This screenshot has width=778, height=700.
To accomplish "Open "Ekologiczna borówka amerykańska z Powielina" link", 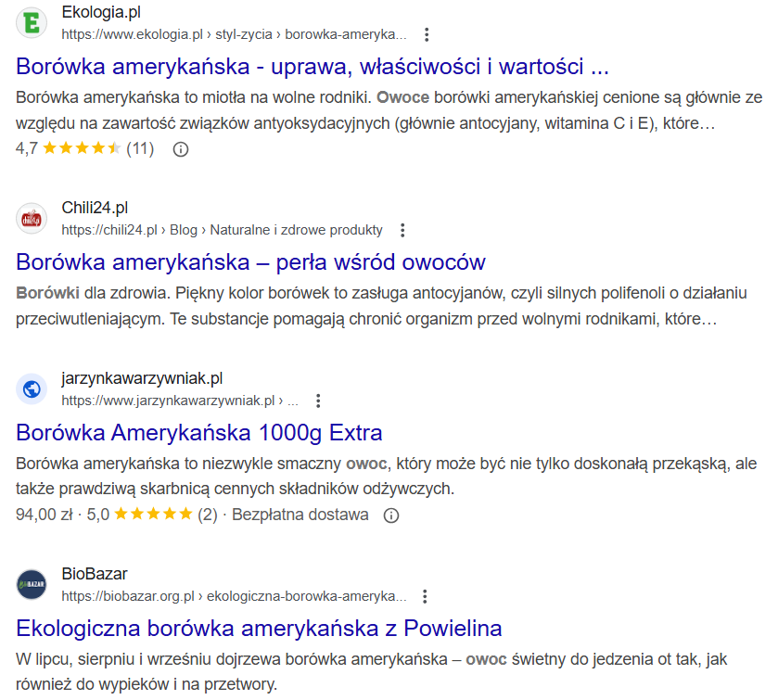I will (259, 629).
